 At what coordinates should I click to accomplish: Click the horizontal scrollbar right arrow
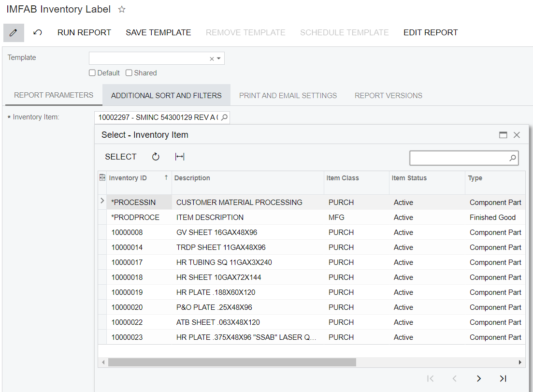(520, 363)
